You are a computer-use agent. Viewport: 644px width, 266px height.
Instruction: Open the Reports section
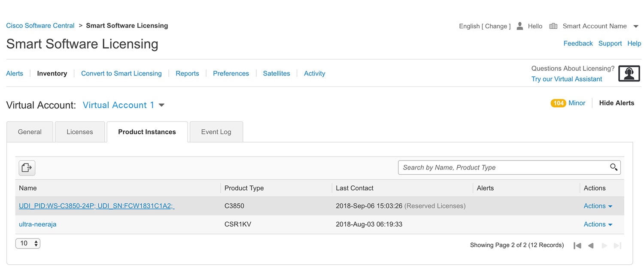[187, 73]
